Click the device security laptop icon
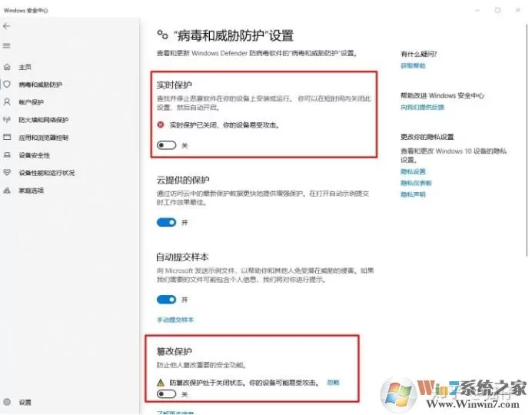 click(x=7, y=155)
